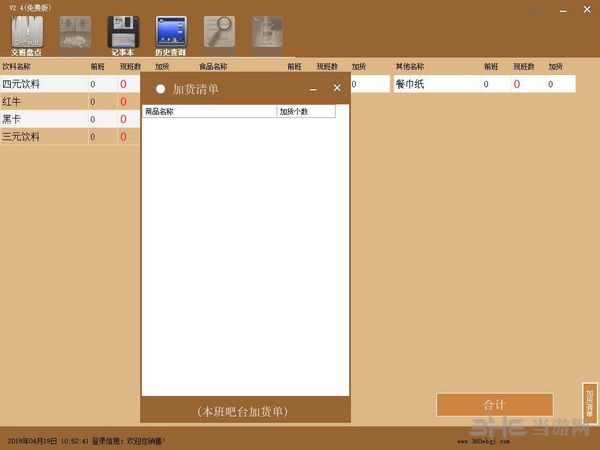Click the 商品名称 column header in dialog
Screen dimensions: 600x450
pos(209,112)
